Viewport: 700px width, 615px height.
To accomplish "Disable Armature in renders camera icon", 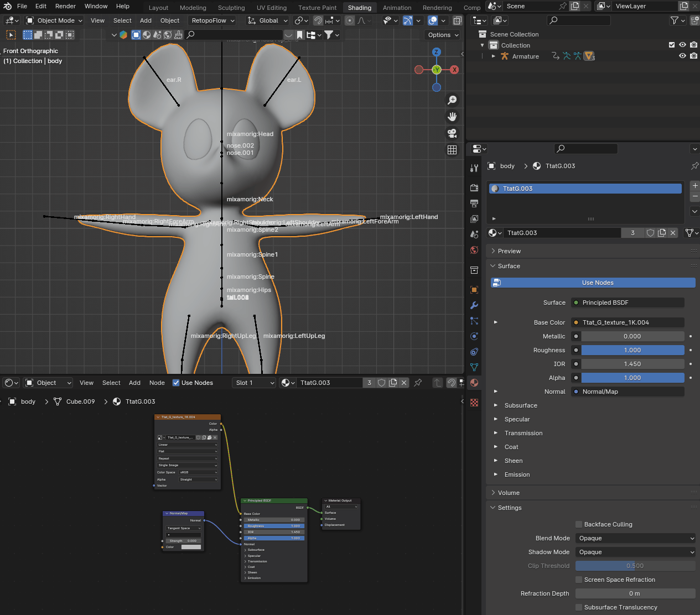I will coord(693,56).
